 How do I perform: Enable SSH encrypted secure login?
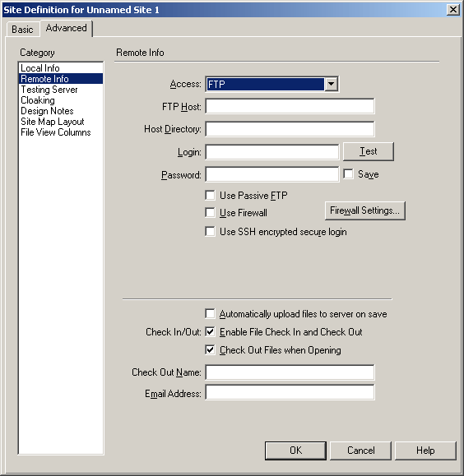[210, 231]
